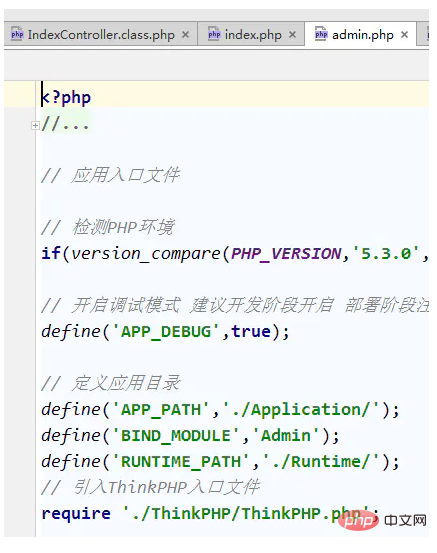Screen dimensions: 437x553
Task: Click the 'APP_DEBUG' string
Action: pos(166,332)
